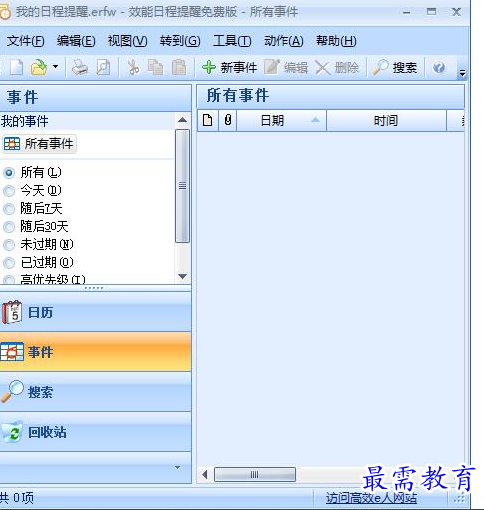Click the 我的事件 section header
The width and height of the screenshot is (484, 510).
click(x=25, y=121)
